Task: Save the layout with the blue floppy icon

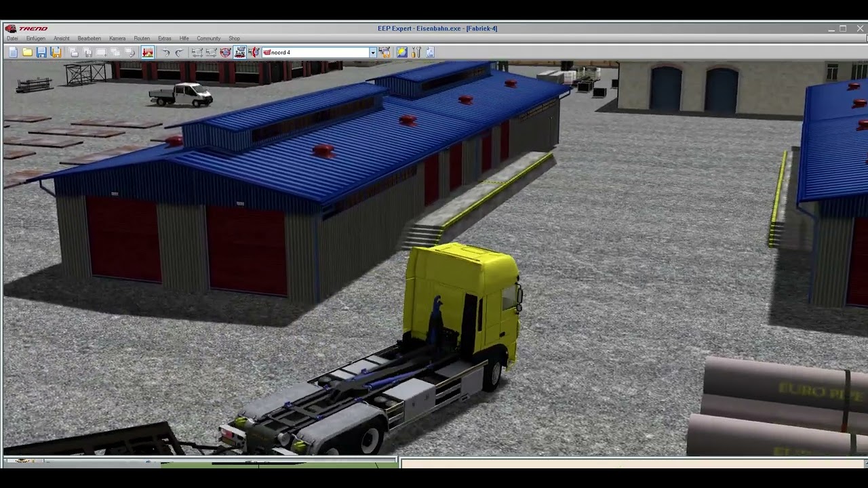Action: 41,52
